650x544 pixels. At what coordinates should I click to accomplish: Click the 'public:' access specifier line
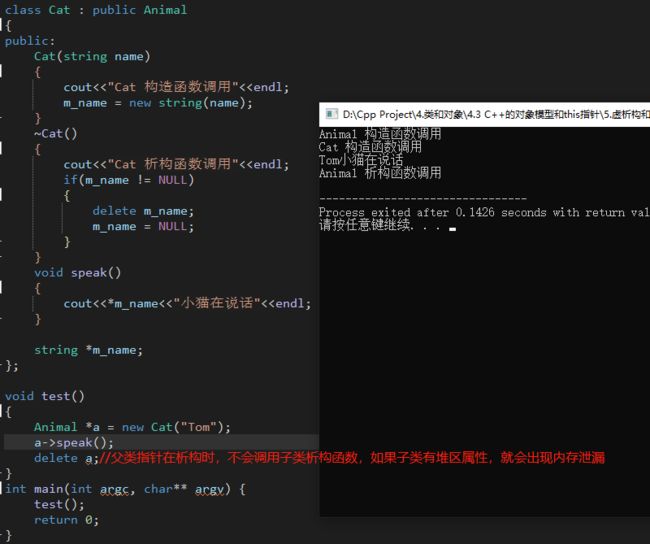point(30,41)
